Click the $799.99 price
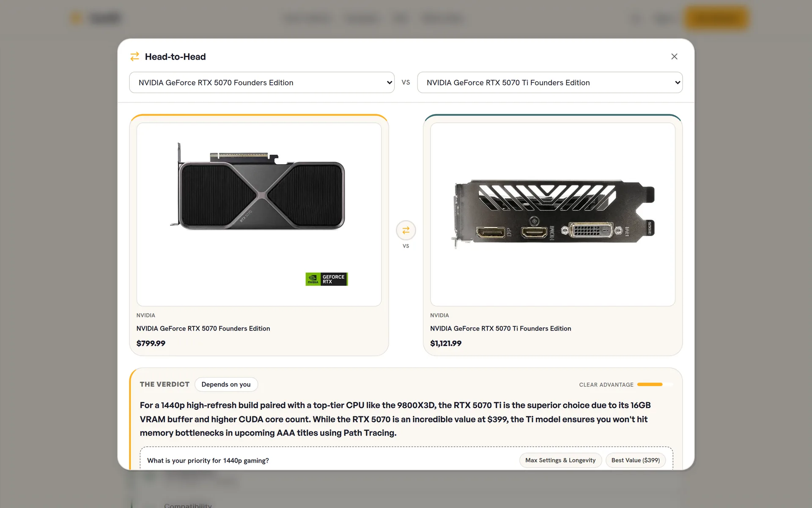 (151, 343)
